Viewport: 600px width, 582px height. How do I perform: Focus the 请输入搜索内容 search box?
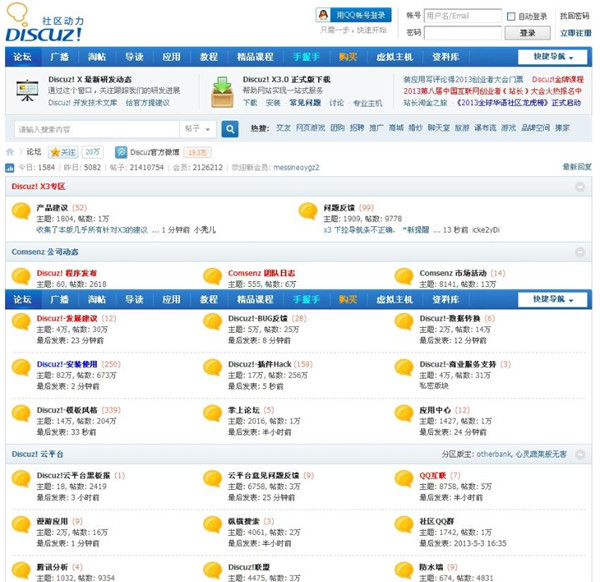(97, 129)
